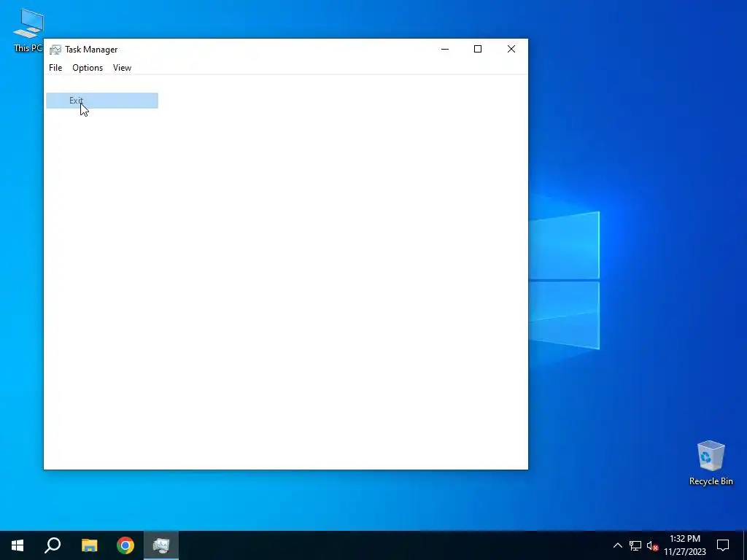Select the This PC desktop icon
The image size is (747, 560).
(x=28, y=31)
